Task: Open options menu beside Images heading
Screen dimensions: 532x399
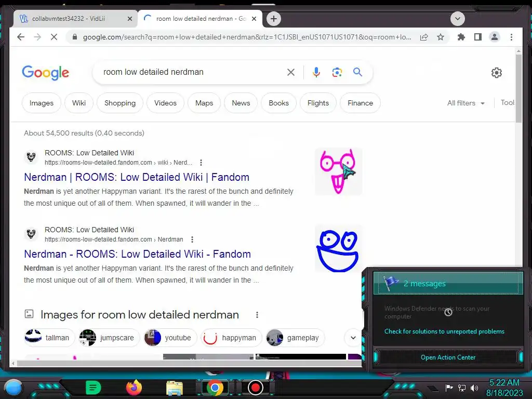Action: coord(257,315)
